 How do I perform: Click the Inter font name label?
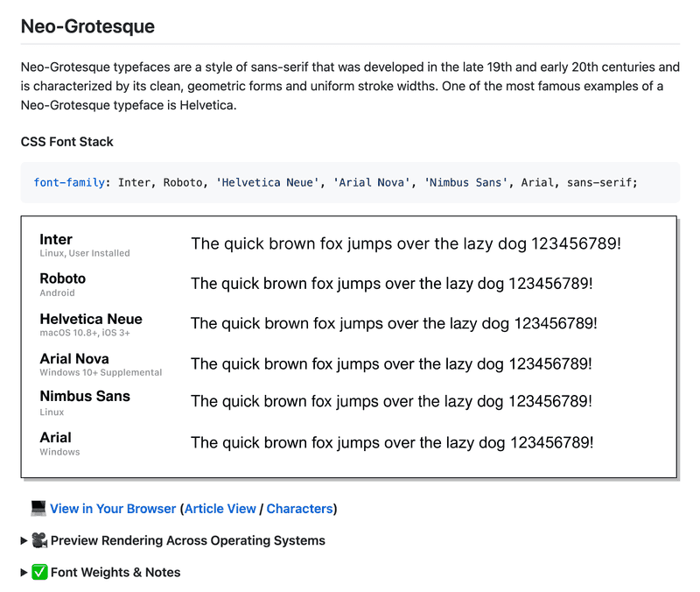coord(56,239)
